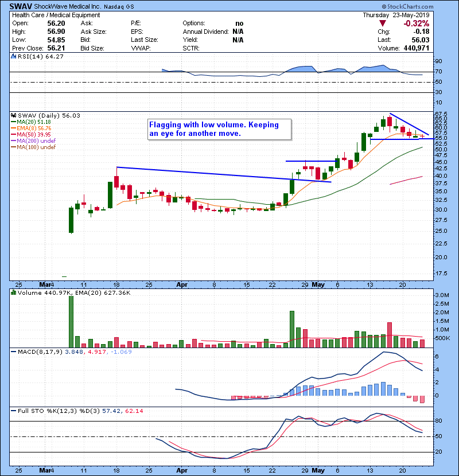Click the SWAV (Daily) 56.03 chart label
This screenshot has width=459, height=476.
pyautogui.click(x=49, y=116)
